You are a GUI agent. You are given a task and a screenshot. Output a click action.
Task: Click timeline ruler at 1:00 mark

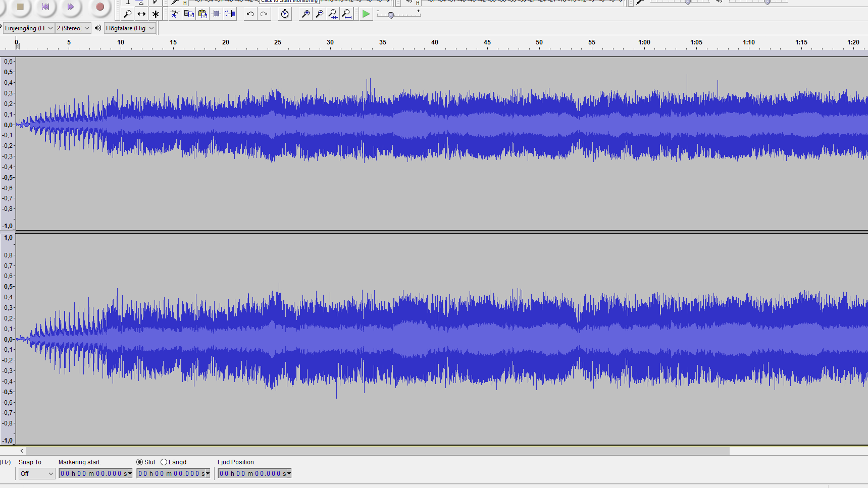point(644,43)
